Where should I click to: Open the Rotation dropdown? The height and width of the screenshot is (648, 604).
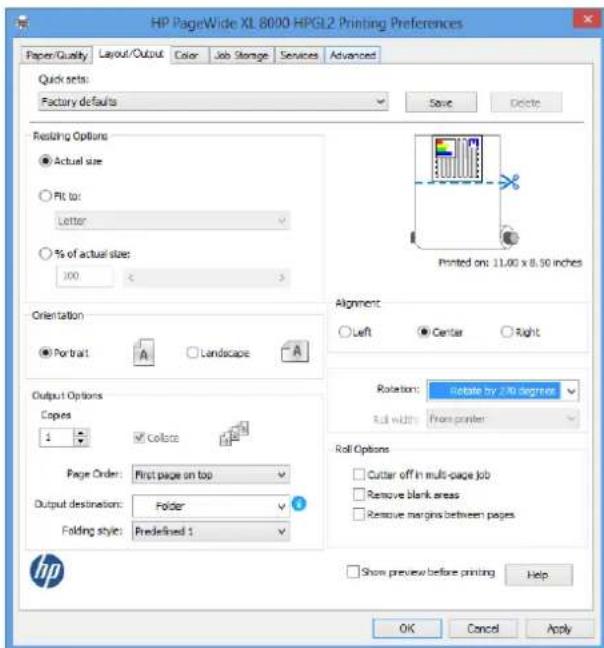click(x=502, y=391)
